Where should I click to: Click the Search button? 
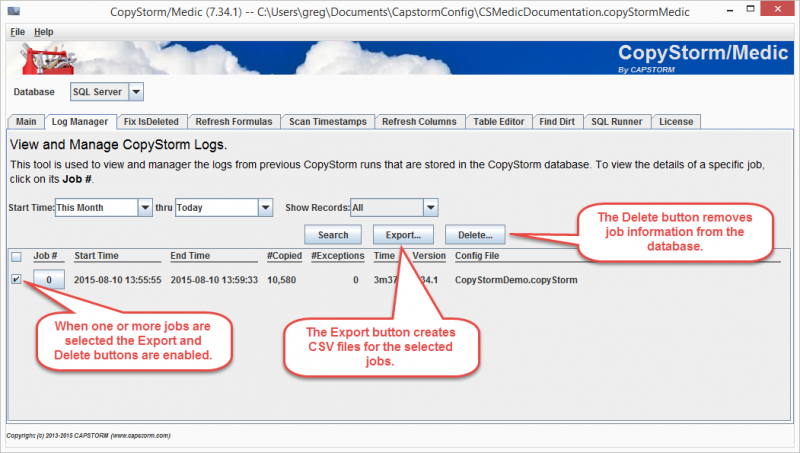point(333,235)
